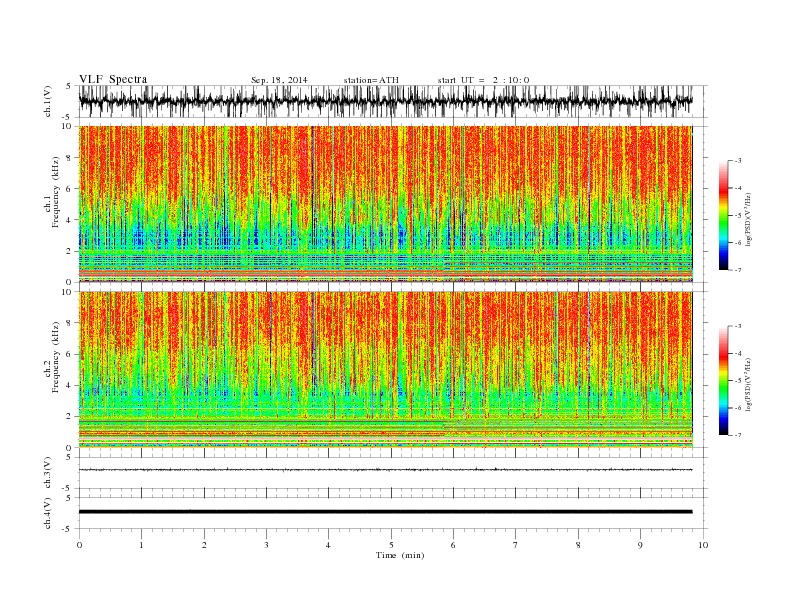The height and width of the screenshot is (612, 792).
Task: Click time axis tick label '0'
Action: click(x=79, y=545)
